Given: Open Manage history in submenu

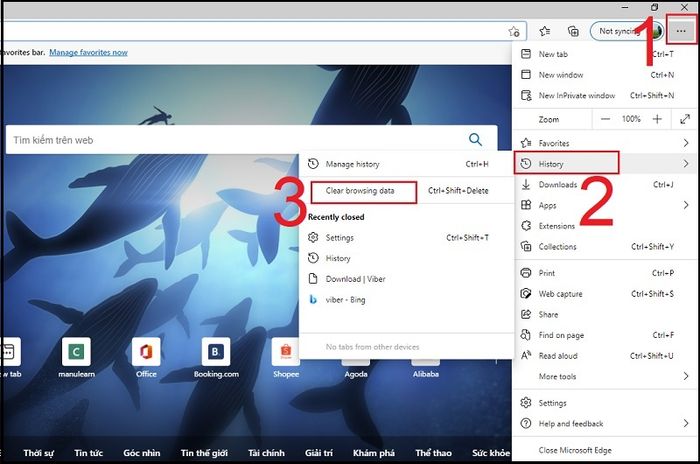Looking at the screenshot, I should 406,164.
